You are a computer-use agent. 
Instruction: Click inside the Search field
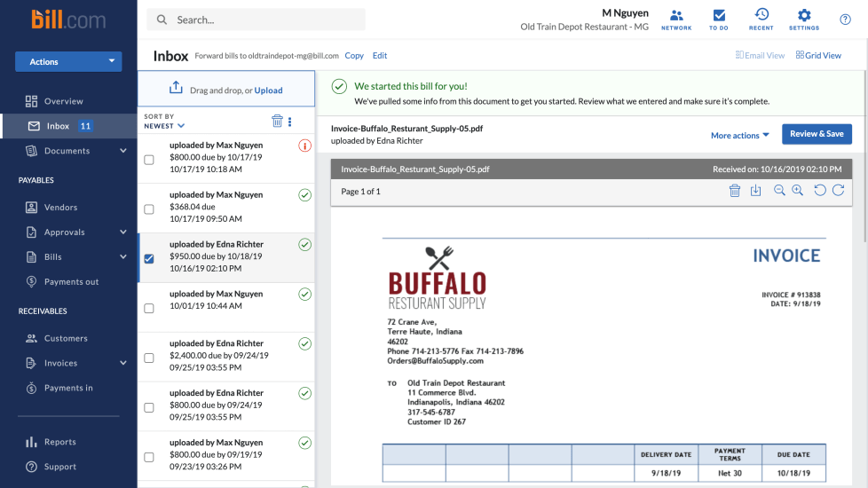[256, 20]
